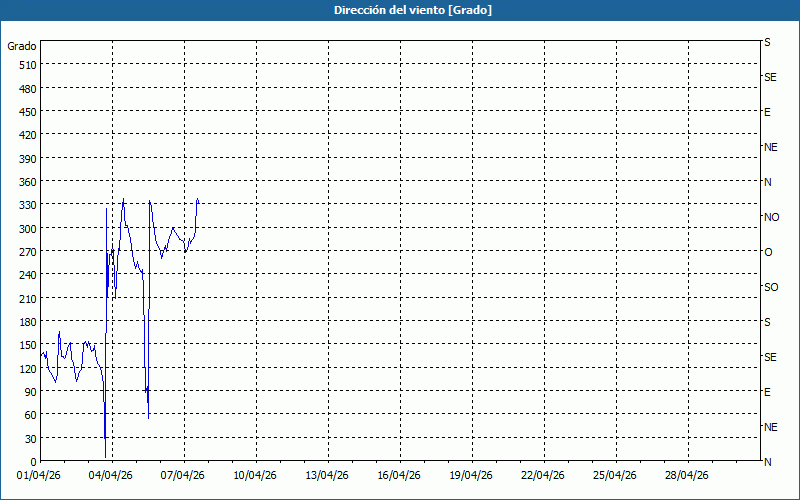The width and height of the screenshot is (800, 500).
Task: Click the 25/04/26 date label
Action: point(616,476)
